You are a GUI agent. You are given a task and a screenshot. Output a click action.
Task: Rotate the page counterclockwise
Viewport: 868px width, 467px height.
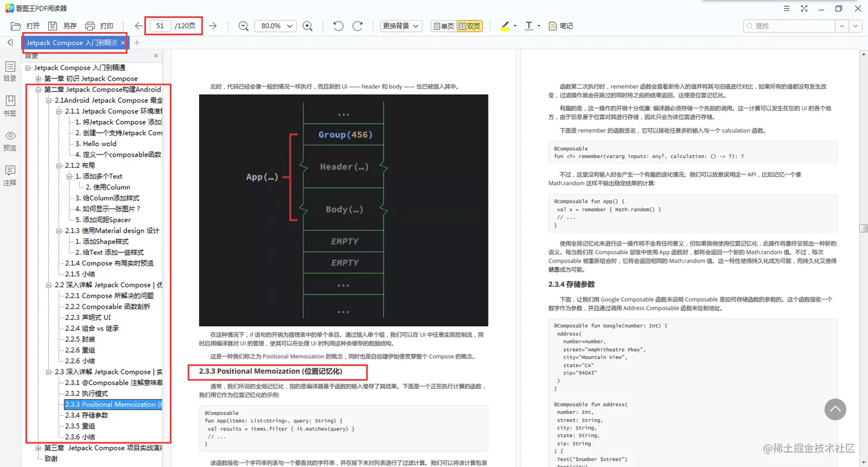(338, 26)
